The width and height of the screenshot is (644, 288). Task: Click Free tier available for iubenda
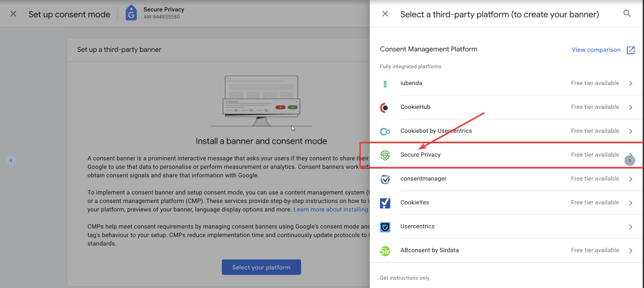[x=595, y=83]
